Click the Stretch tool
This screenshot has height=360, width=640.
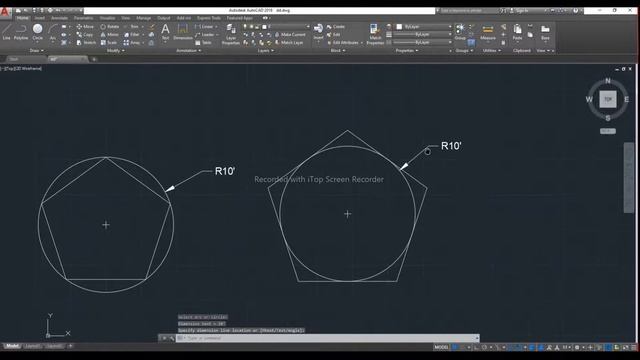coord(86,42)
